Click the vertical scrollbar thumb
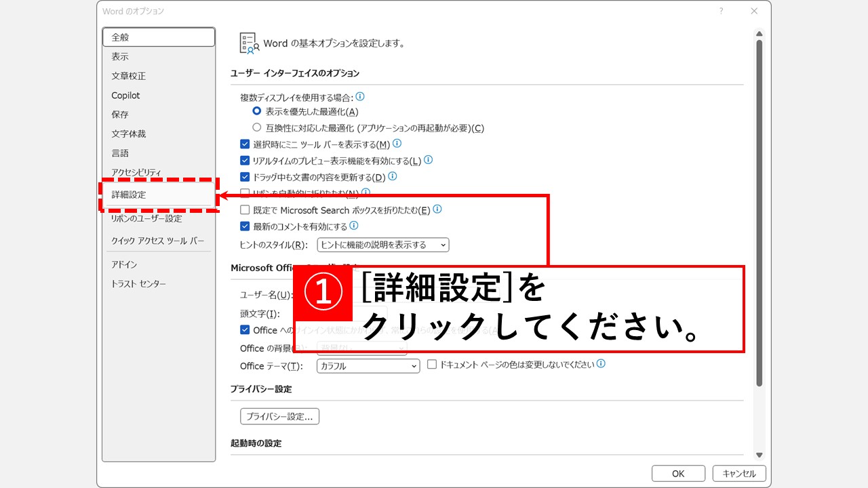 (759, 213)
